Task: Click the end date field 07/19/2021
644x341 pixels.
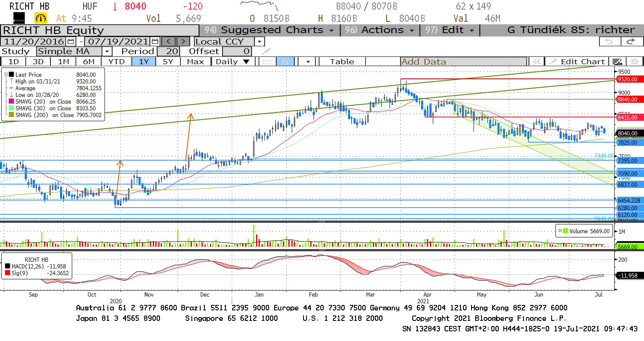Action: pyautogui.click(x=118, y=42)
